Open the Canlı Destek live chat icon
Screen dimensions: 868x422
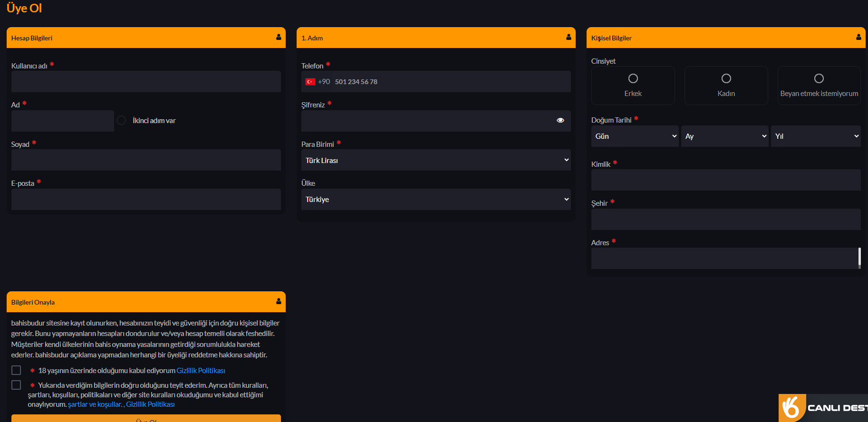click(792, 408)
